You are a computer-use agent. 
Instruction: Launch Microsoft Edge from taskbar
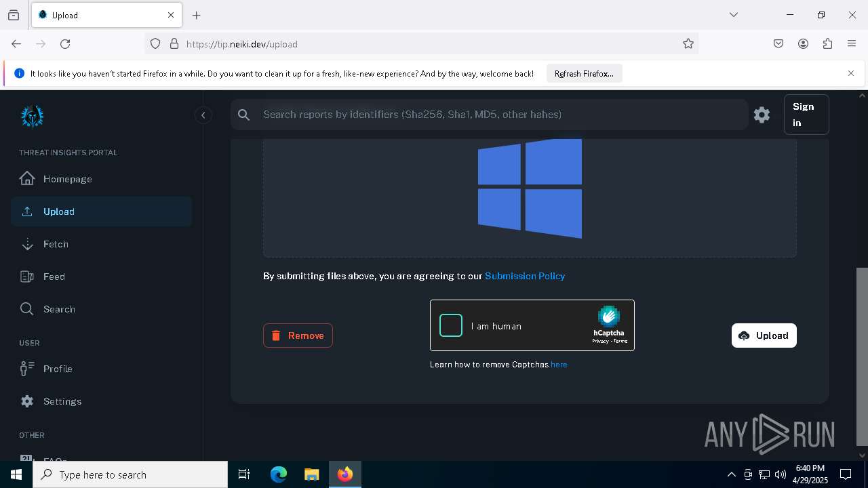point(279,474)
